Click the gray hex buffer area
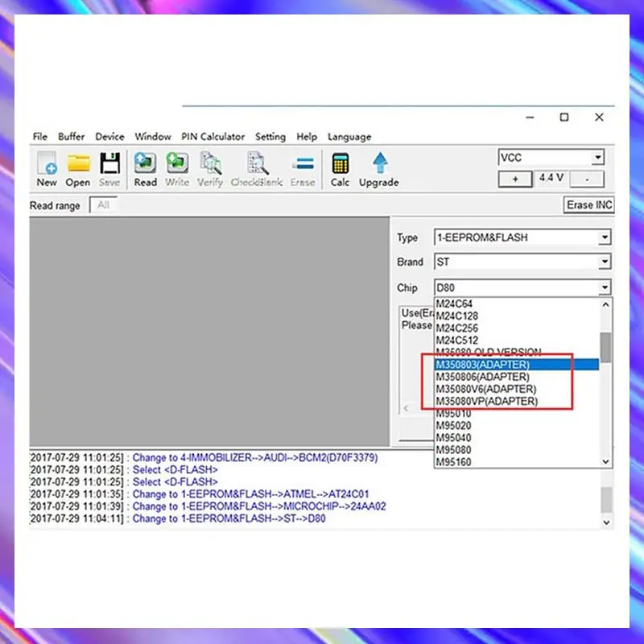This screenshot has height=644, width=644. 209,331
